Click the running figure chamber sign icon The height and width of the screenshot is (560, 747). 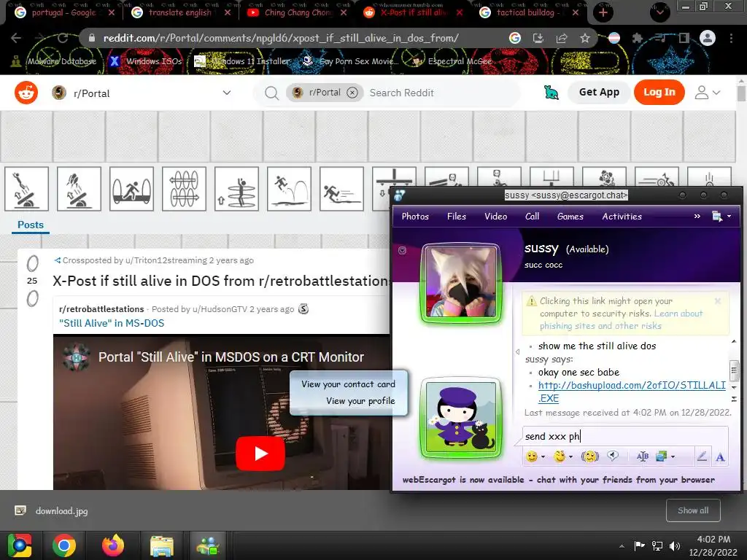pos(341,189)
